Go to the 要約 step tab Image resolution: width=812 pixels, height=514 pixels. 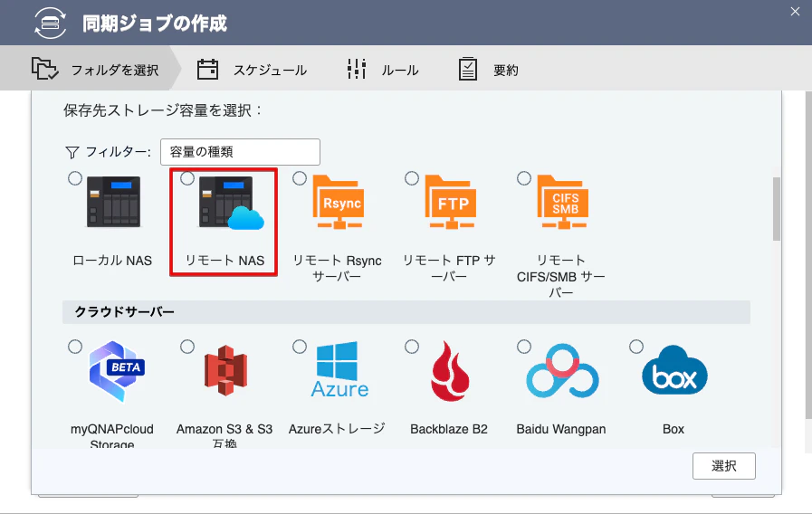point(489,69)
